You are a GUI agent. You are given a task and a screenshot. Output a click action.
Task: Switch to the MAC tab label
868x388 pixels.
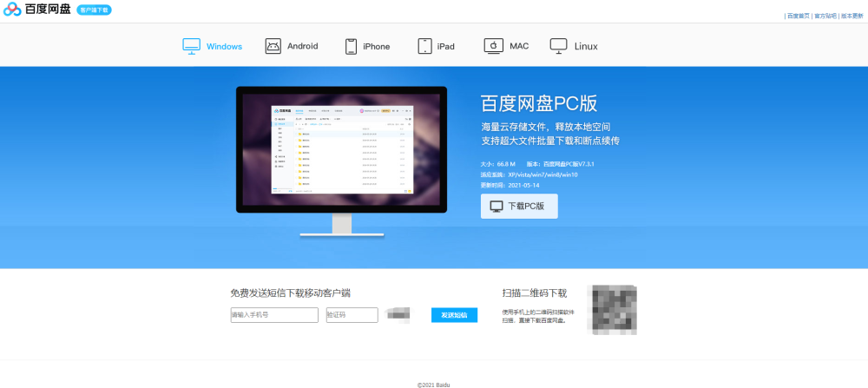(x=519, y=46)
